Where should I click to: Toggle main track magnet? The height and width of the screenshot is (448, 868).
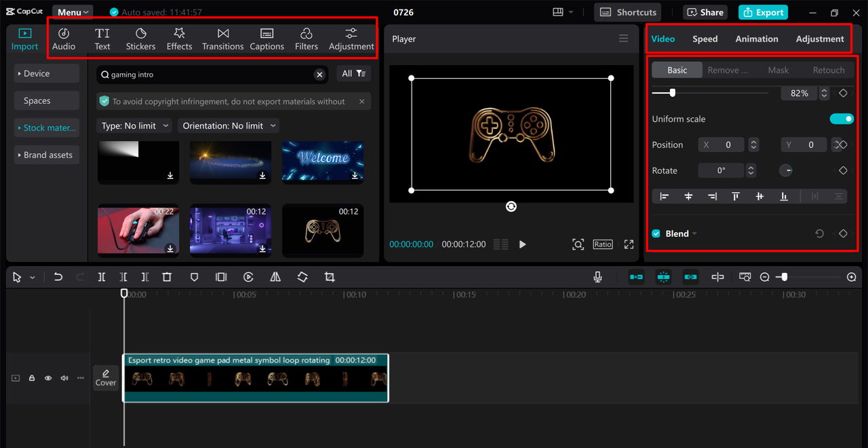coord(636,277)
